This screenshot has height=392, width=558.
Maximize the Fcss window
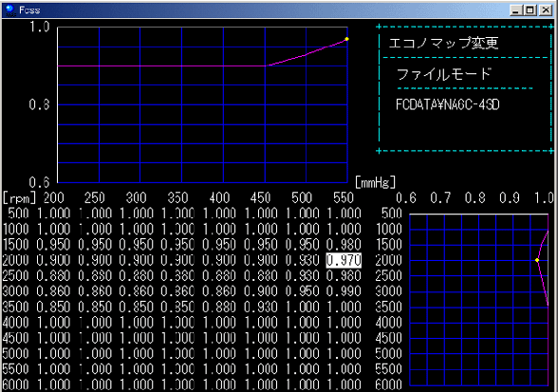point(530,10)
